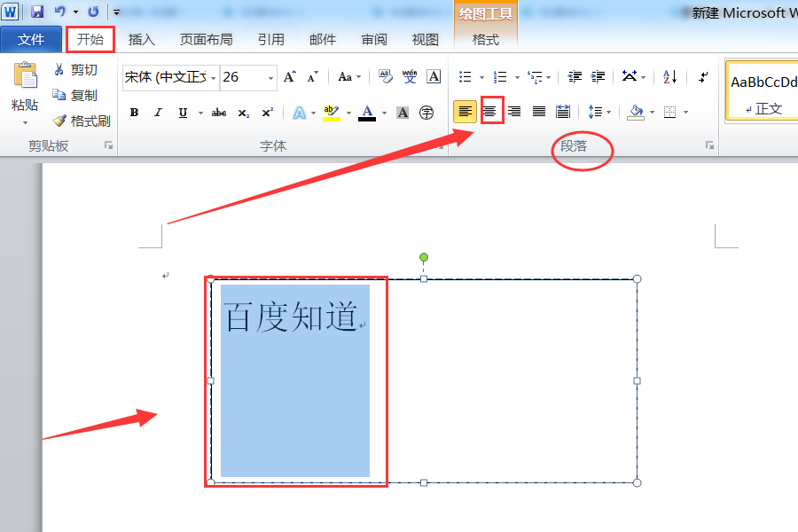Click Numbering list icon
798x532 pixels.
(500, 77)
